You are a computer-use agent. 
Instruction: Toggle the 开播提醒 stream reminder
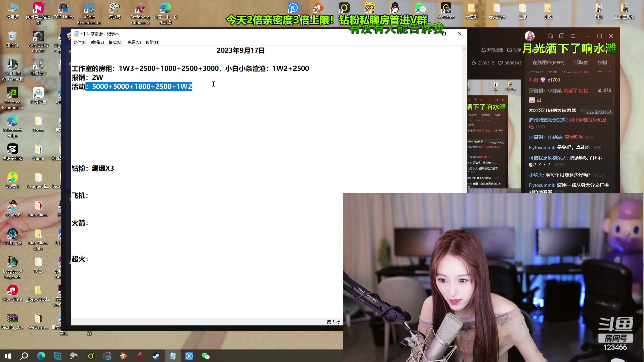[492, 50]
